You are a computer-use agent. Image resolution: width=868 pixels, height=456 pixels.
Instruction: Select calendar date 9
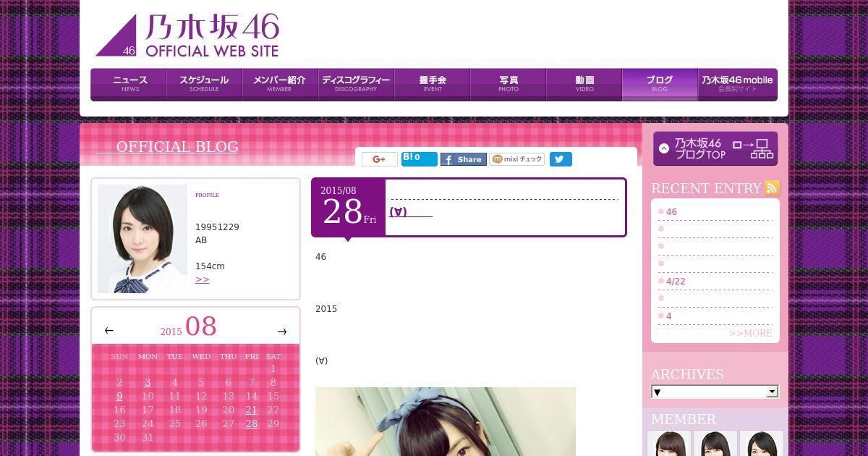[x=119, y=397]
